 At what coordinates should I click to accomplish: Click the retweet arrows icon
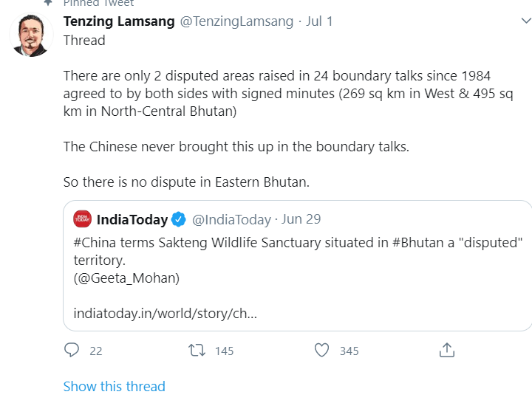[x=197, y=350]
